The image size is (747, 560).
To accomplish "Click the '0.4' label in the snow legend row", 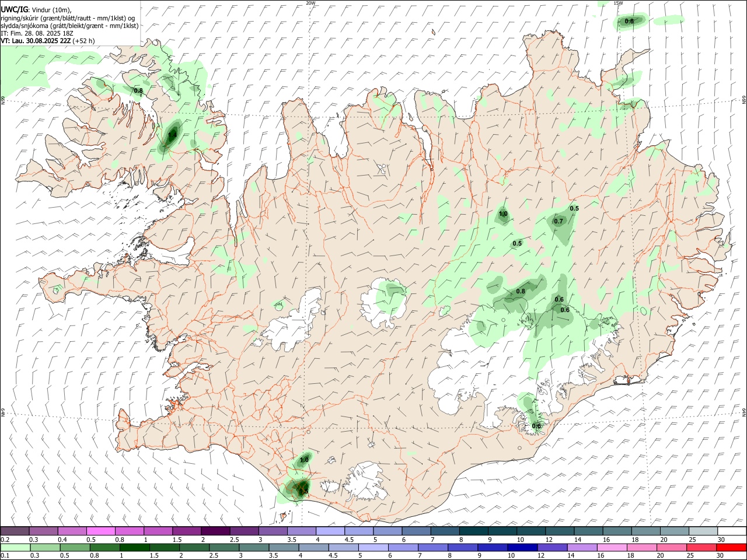I will point(62,540).
